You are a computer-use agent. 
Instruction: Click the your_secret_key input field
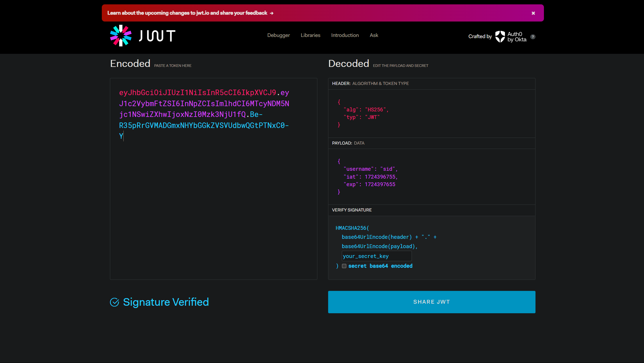[x=377, y=256]
